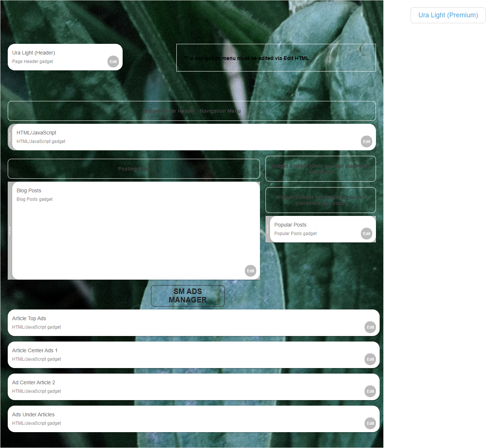Viewport: 503px width, 448px height.
Task: Select the Page Header gadget subtitle
Action: [32, 62]
